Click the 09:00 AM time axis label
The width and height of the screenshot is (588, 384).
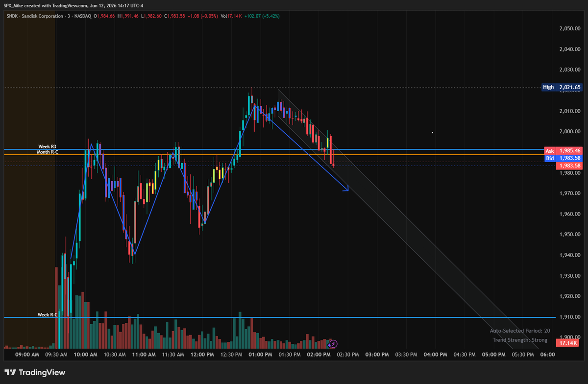click(x=27, y=354)
